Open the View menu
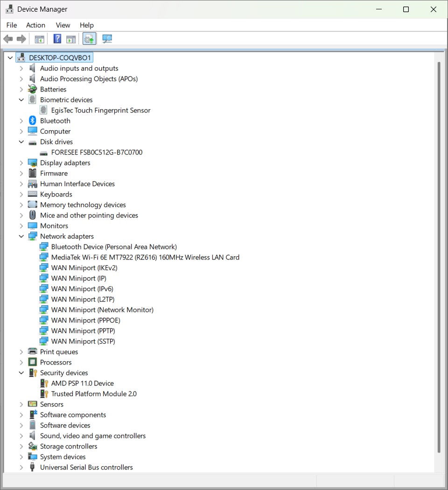 [63, 25]
